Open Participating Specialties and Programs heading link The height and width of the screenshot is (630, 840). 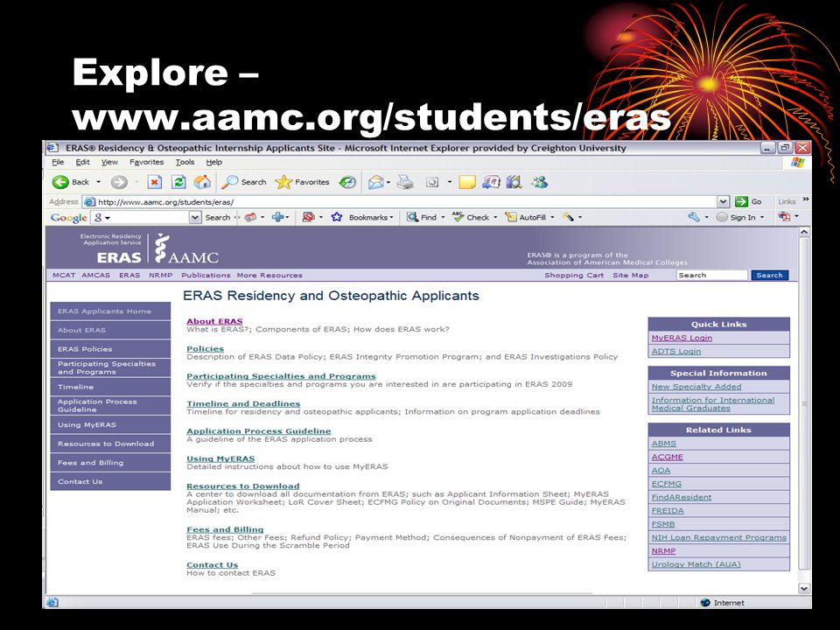(x=281, y=376)
